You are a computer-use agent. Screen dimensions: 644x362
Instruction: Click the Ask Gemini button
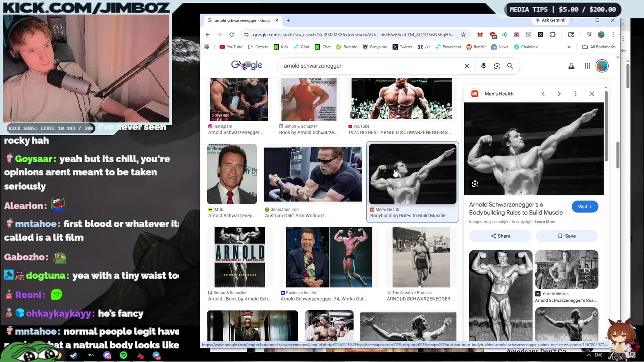pyautogui.click(x=549, y=20)
